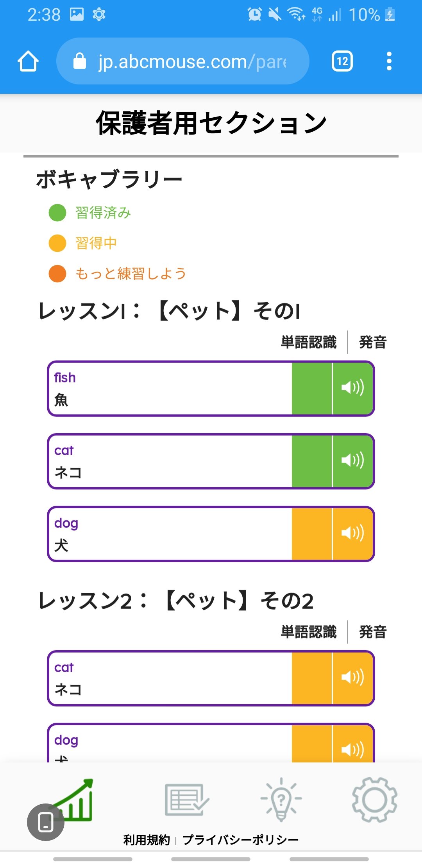Open the browser three-dot menu

pyautogui.click(x=389, y=61)
